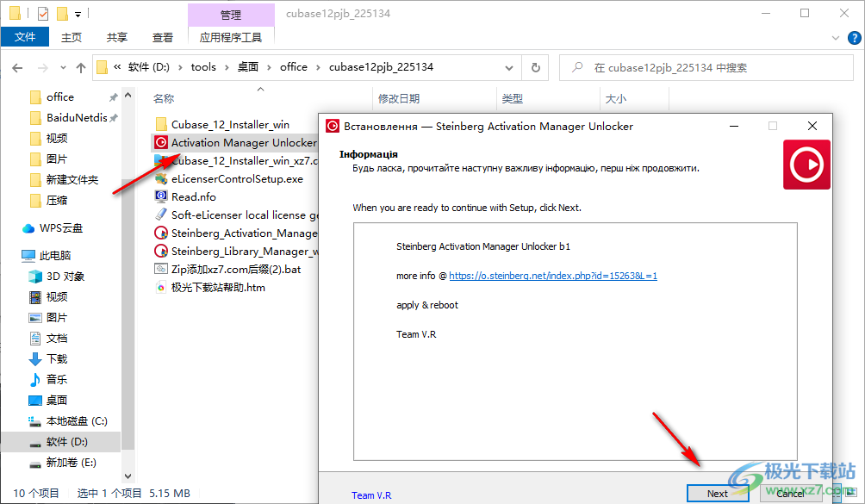Go up one folder level arrow
This screenshot has height=504, width=865.
(81, 68)
